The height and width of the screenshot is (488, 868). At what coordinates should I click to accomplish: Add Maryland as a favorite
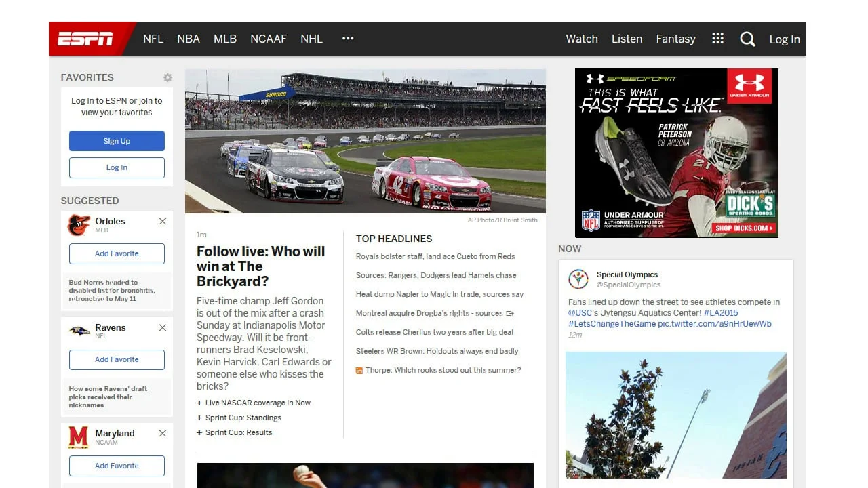[117, 466]
